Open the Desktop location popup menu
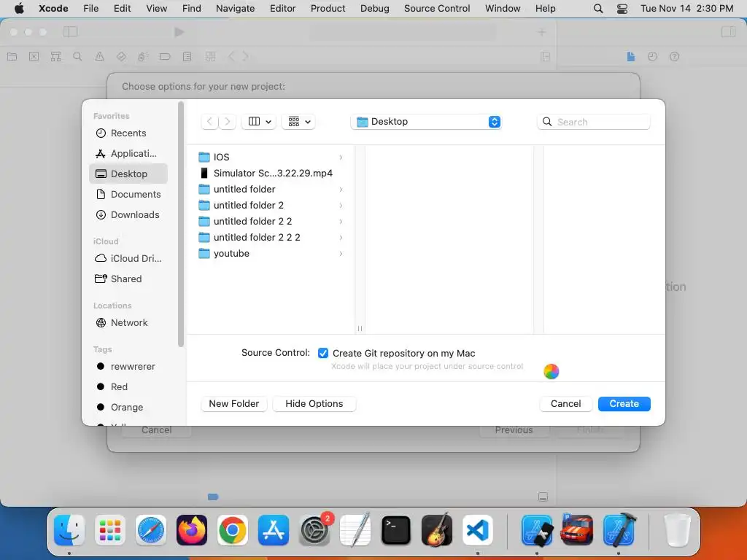 pyautogui.click(x=426, y=122)
